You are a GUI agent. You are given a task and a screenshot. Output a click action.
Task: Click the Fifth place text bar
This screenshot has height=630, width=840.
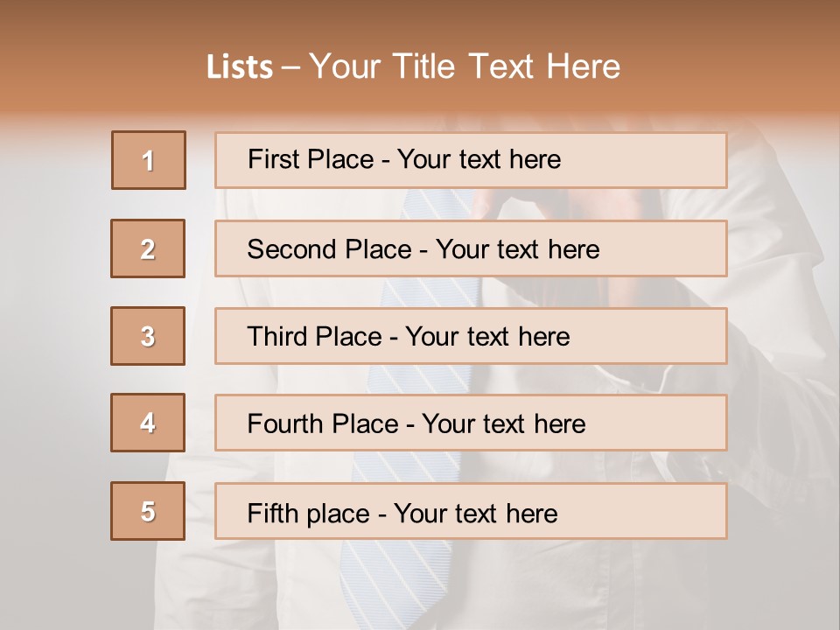tap(471, 511)
